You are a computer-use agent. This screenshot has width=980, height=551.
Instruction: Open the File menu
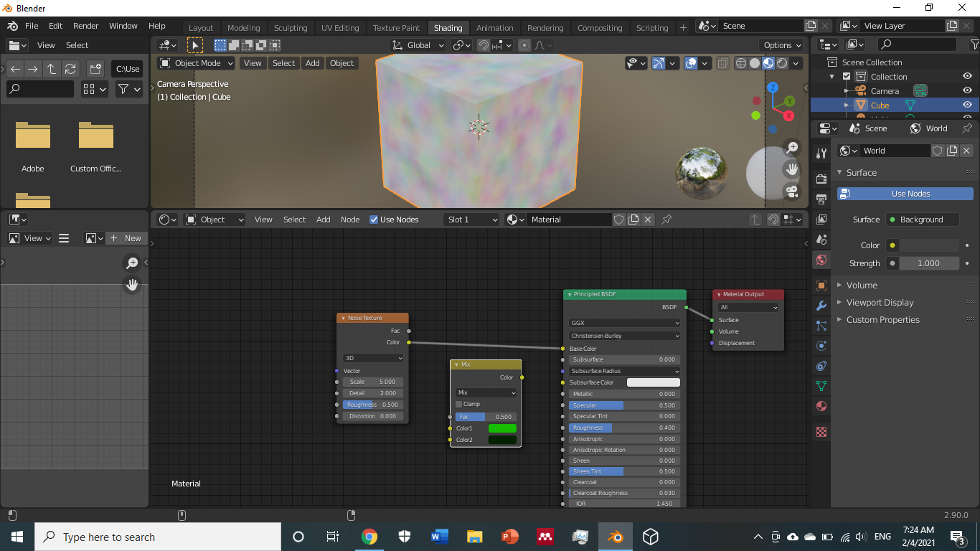pyautogui.click(x=32, y=26)
